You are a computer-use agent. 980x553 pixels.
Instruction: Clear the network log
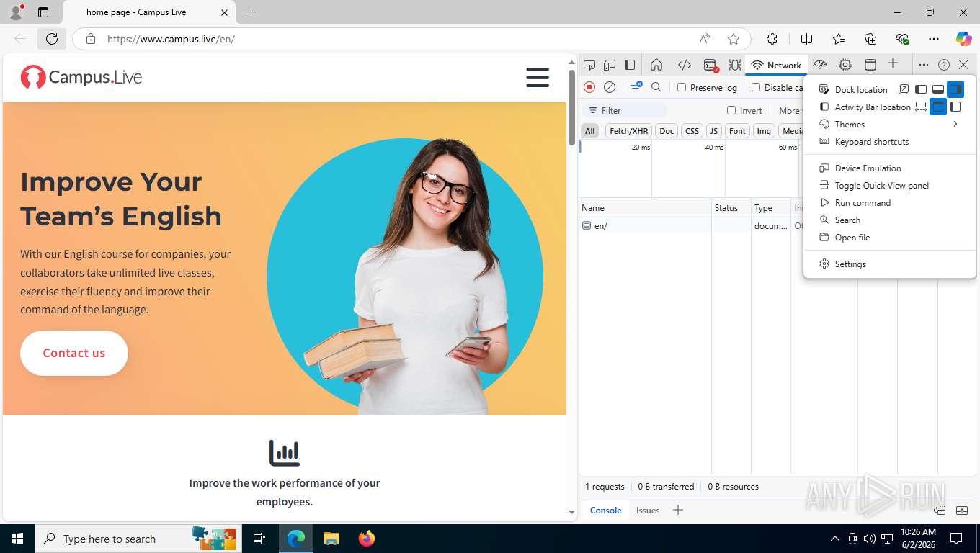[610, 87]
